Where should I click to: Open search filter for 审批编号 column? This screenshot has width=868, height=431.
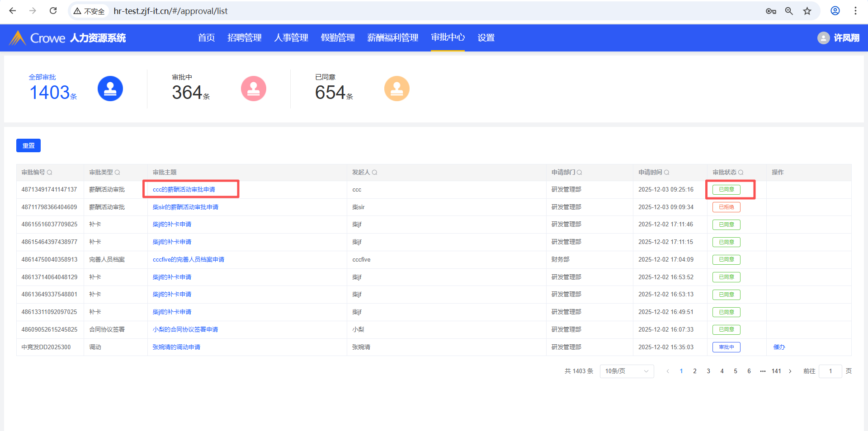pyautogui.click(x=50, y=173)
